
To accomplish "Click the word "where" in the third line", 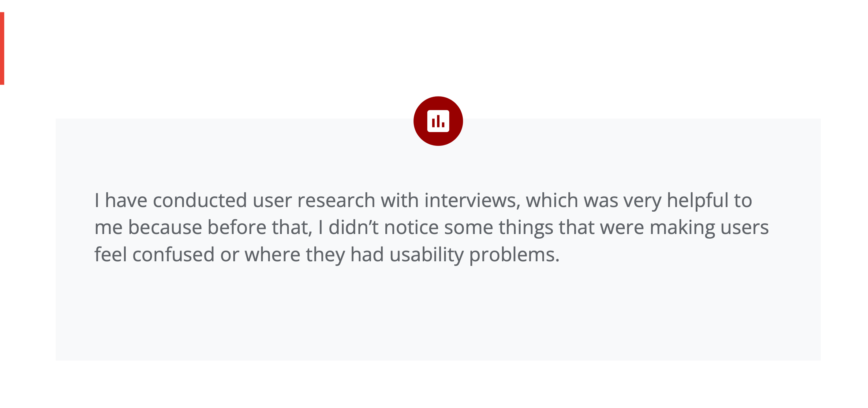I will point(272,254).
